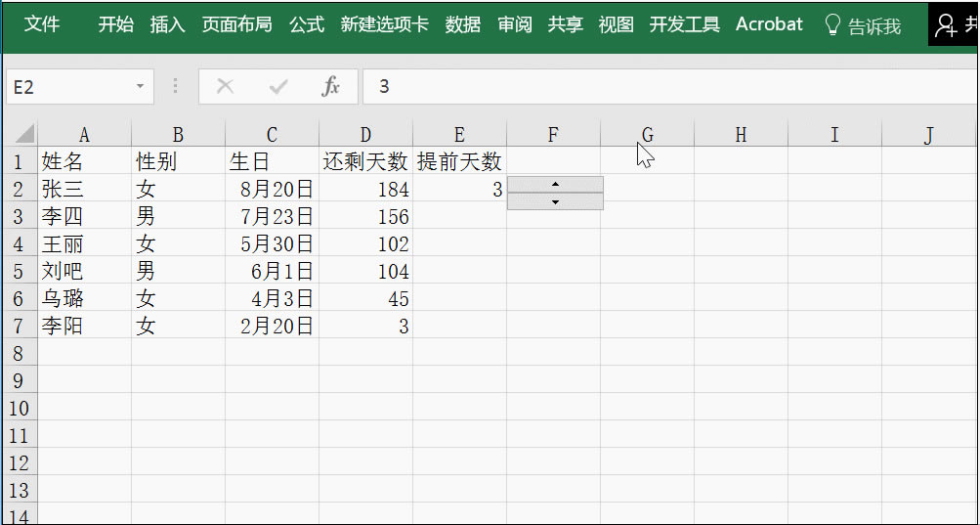Click the 性别 header cell

(178, 161)
